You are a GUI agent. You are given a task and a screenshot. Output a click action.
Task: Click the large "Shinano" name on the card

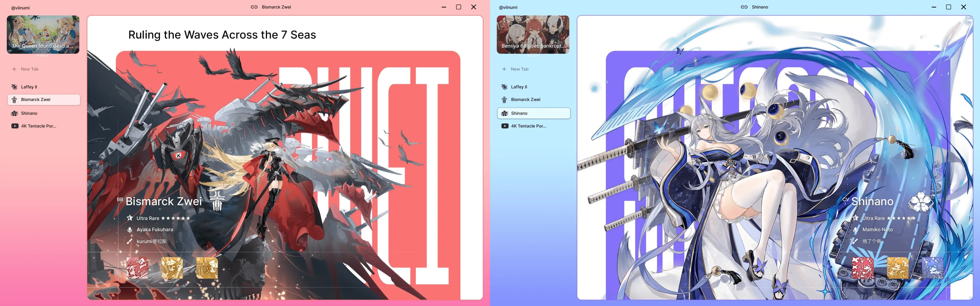[872, 201]
